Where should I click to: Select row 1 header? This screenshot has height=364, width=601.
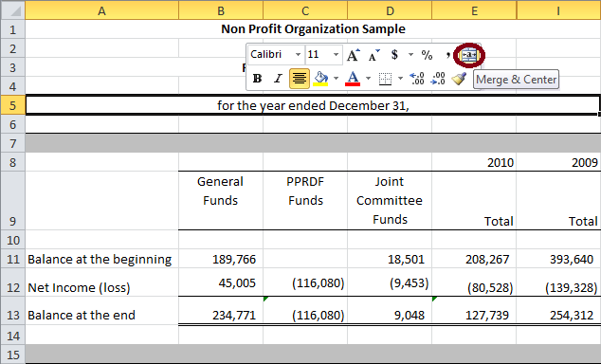[x=12, y=29]
